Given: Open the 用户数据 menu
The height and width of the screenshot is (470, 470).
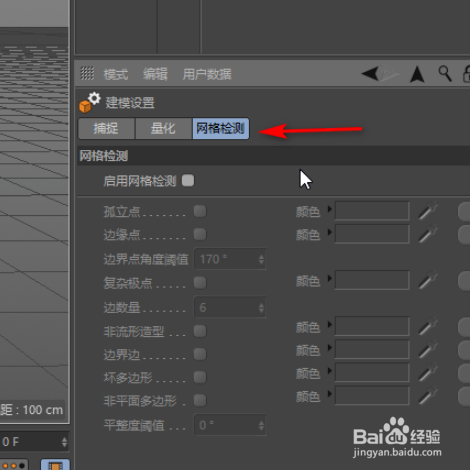Looking at the screenshot, I should tap(207, 74).
